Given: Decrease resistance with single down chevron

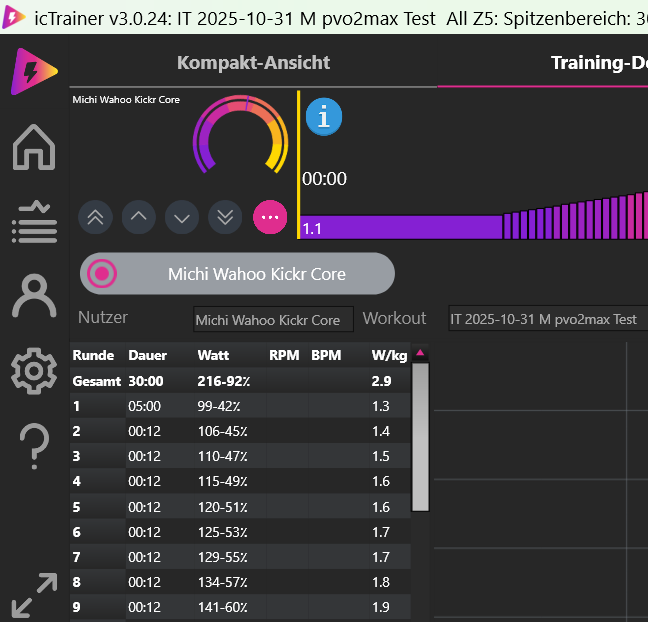Looking at the screenshot, I should click(x=182, y=216).
